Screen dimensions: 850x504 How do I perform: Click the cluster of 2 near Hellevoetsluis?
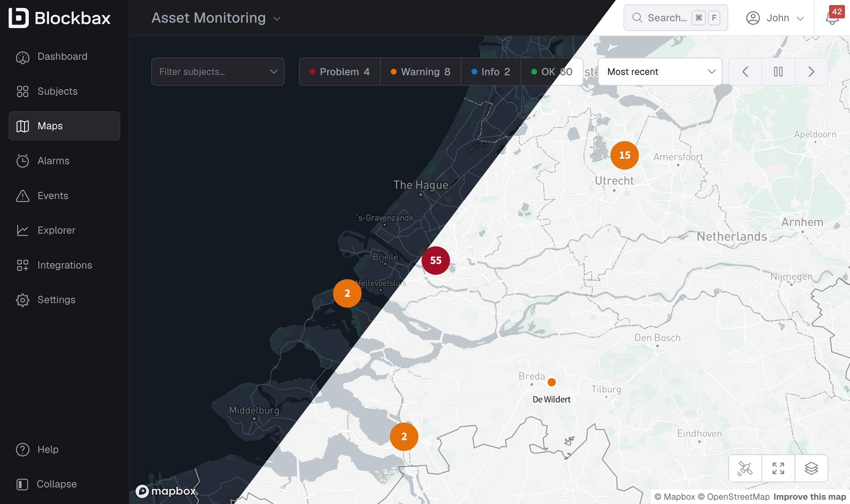click(347, 293)
